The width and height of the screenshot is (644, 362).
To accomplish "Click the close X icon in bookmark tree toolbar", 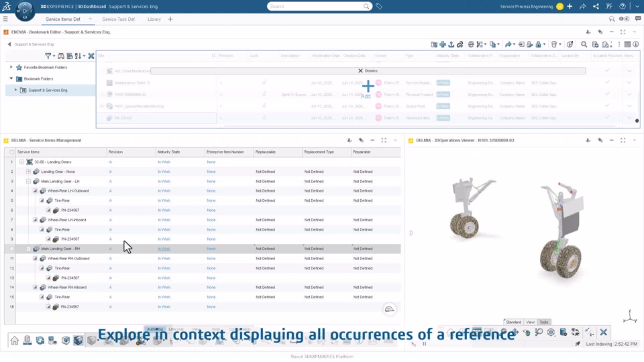I will pos(91,56).
